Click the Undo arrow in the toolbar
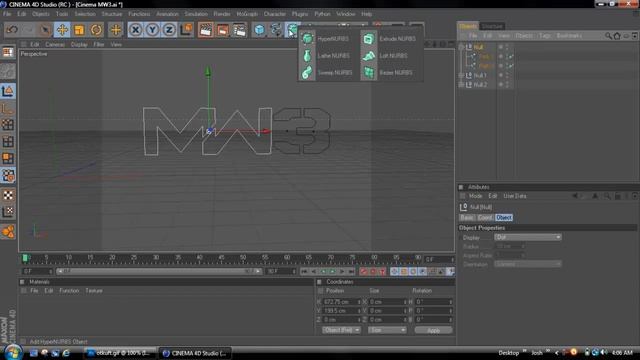 tap(12, 29)
